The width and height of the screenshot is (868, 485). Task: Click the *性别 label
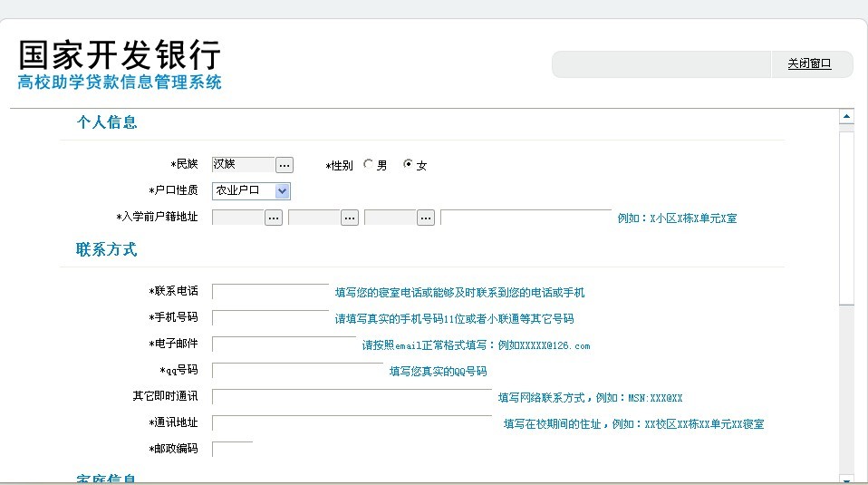pos(340,166)
